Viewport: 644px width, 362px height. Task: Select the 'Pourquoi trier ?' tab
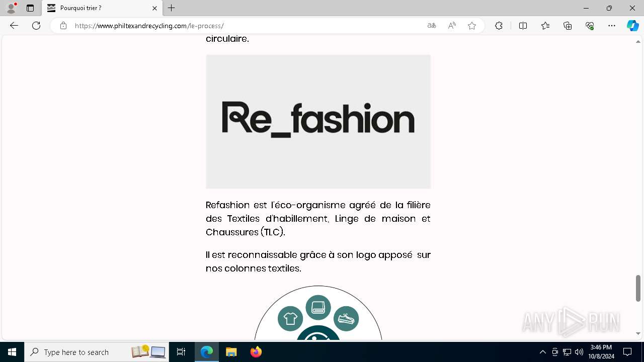click(102, 8)
